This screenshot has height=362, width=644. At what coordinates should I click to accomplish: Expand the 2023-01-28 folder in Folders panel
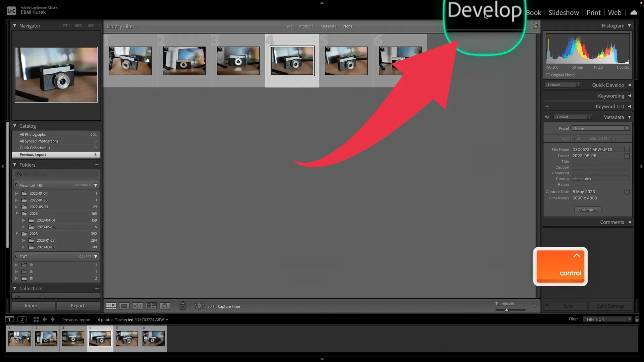point(23,240)
